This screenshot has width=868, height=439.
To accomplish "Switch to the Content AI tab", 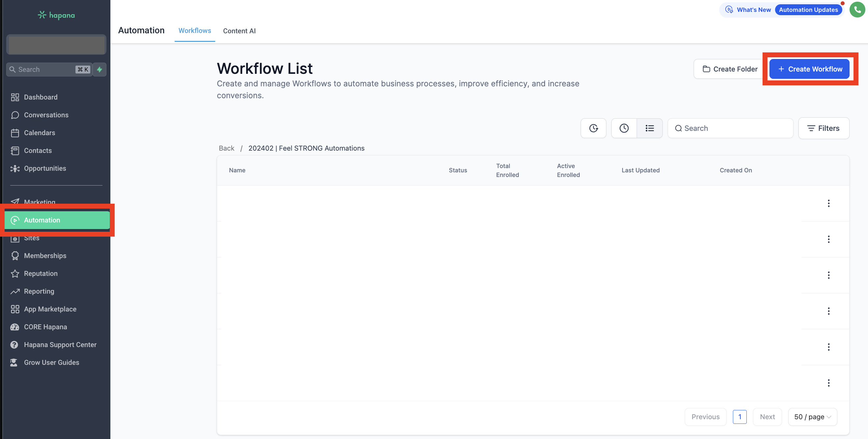I will click(x=239, y=31).
